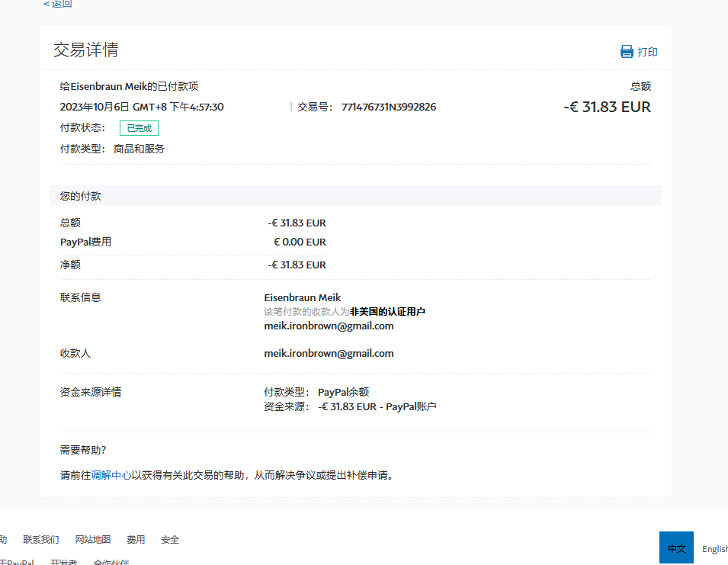The height and width of the screenshot is (565, 728).
Task: Click the large total amount at top right
Action: point(607,107)
